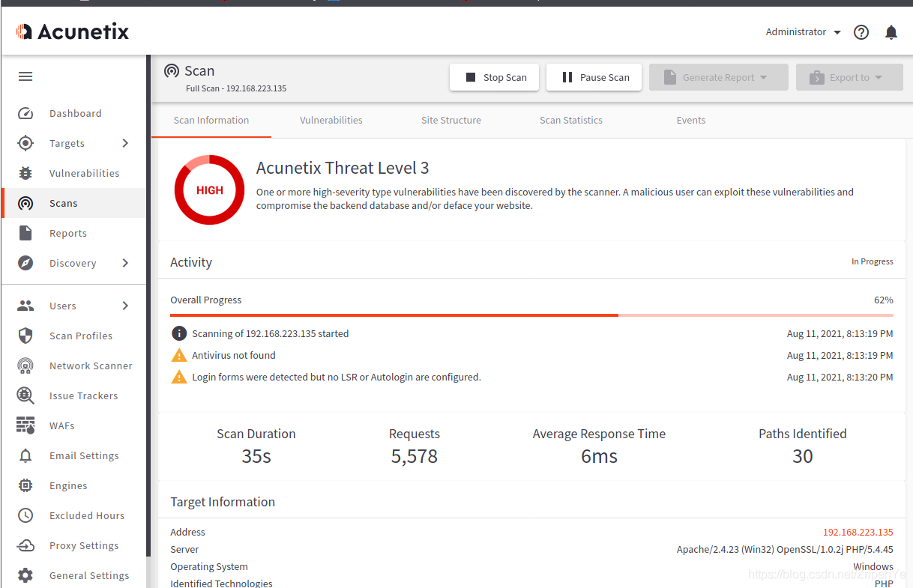Open Network Scanner menu label

[x=91, y=366]
